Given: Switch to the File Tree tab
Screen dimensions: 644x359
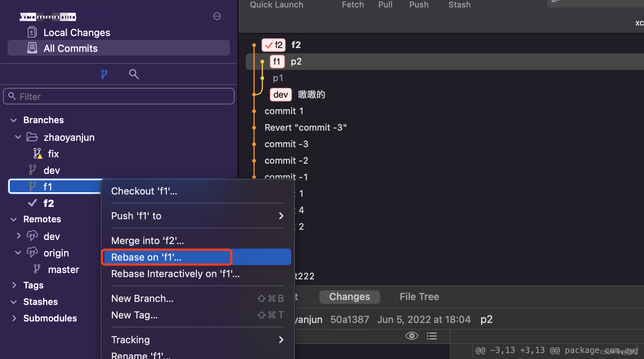Looking at the screenshot, I should (419, 297).
